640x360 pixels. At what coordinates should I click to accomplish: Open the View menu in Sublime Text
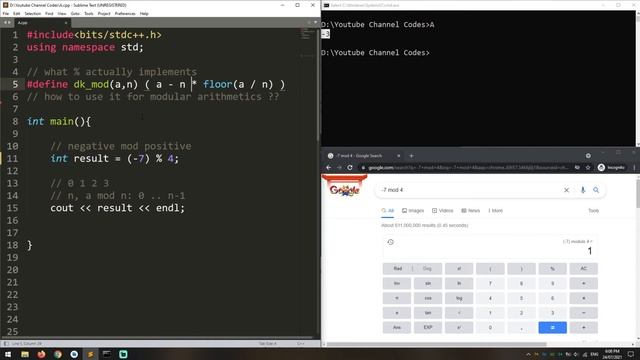coord(62,13)
